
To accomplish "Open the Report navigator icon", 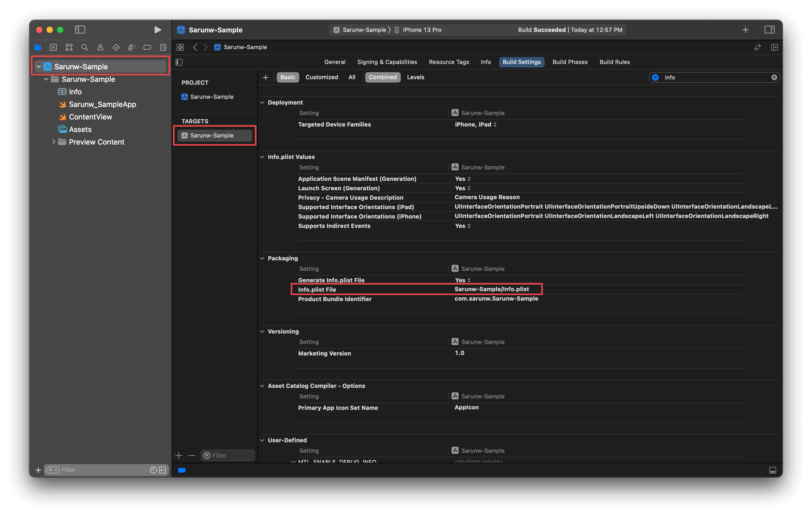I will [x=163, y=47].
